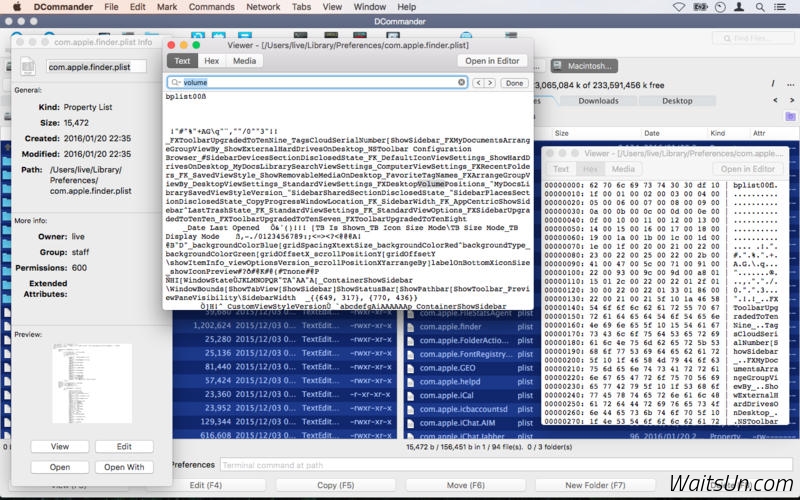
Task: Click Open in Editor in front Viewer
Action: click(x=492, y=61)
